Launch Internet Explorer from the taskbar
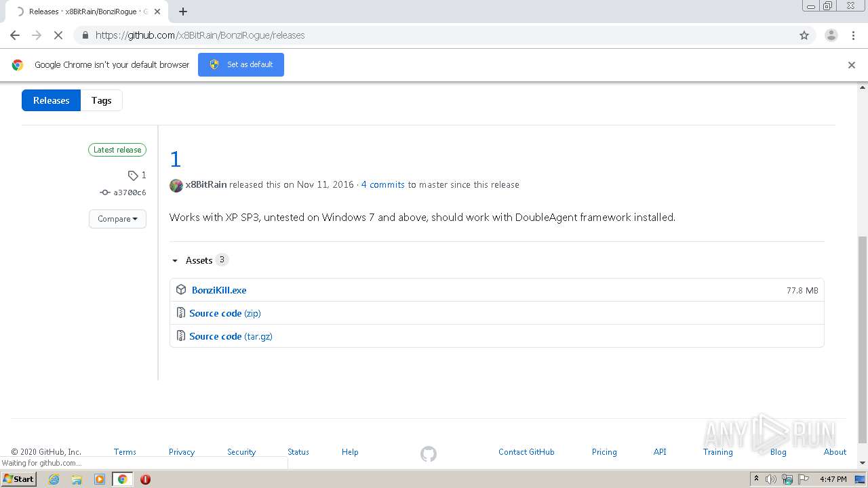 [54, 479]
